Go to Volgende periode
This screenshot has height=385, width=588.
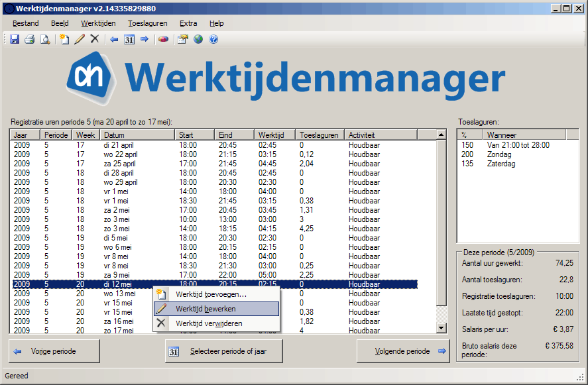[x=403, y=351]
